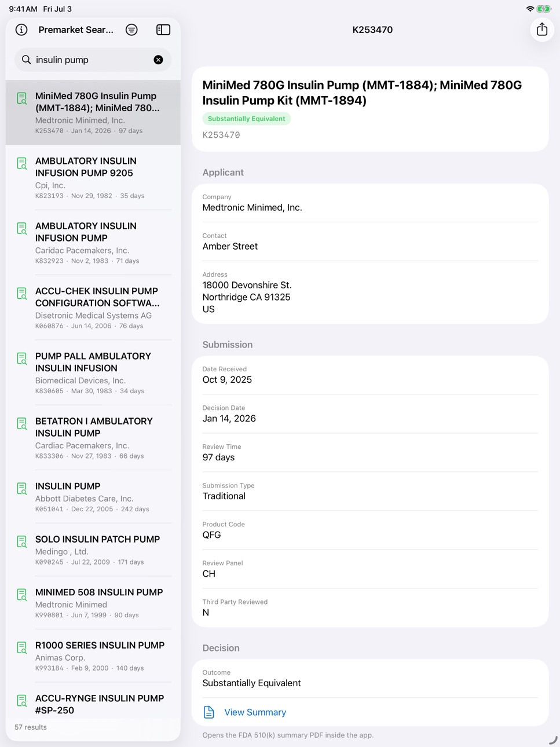This screenshot has height=747, width=560.
Task: Open the filter options icon
Action: point(131,30)
